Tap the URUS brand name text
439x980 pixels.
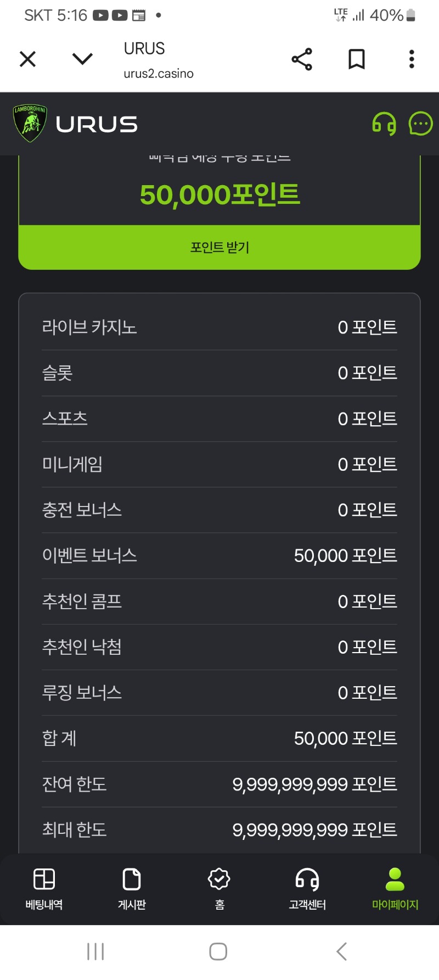97,125
